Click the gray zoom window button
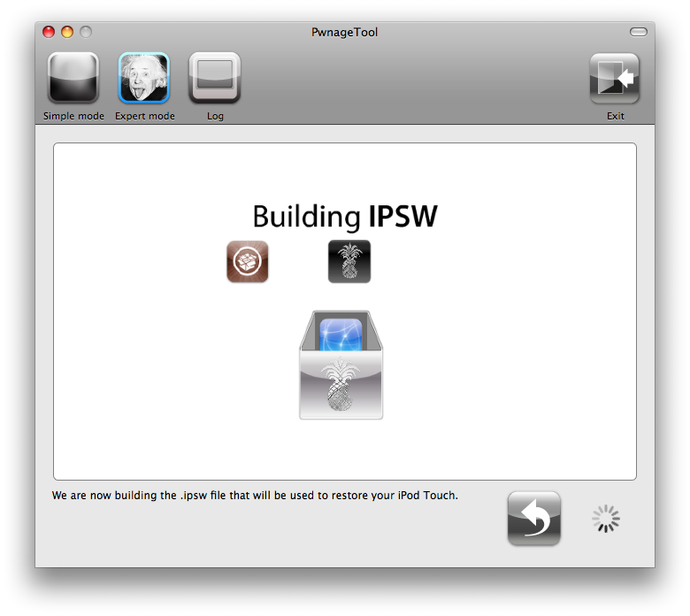Image resolution: width=690 pixels, height=616 pixels. point(86,32)
